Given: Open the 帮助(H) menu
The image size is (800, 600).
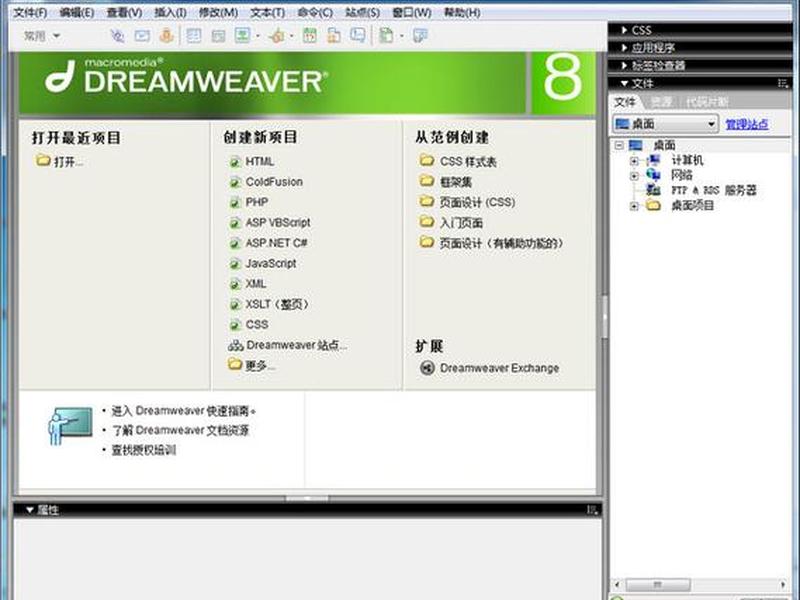Looking at the screenshot, I should [x=462, y=13].
